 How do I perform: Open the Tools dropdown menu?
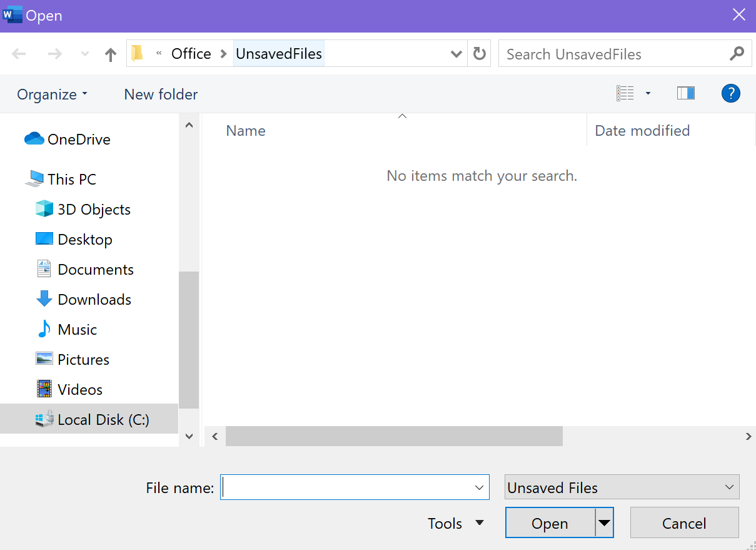(456, 523)
